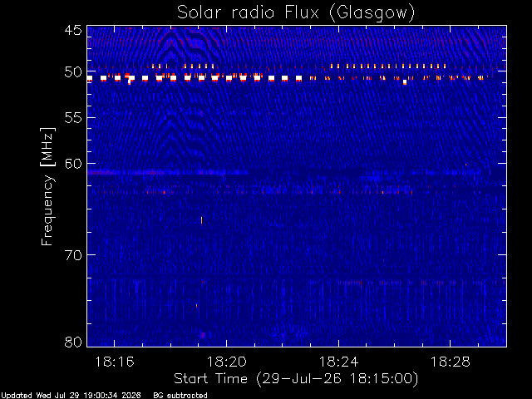This screenshot has width=532, height=399.
Task: Click the 'Frequency [MHz]' axis label
Action: [x=47, y=186]
